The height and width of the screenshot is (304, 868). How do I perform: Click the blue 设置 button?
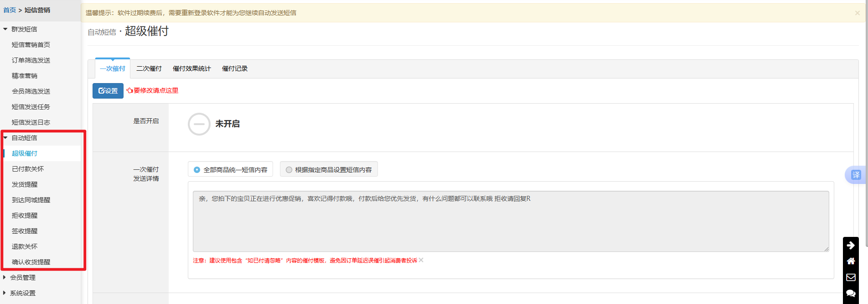108,91
